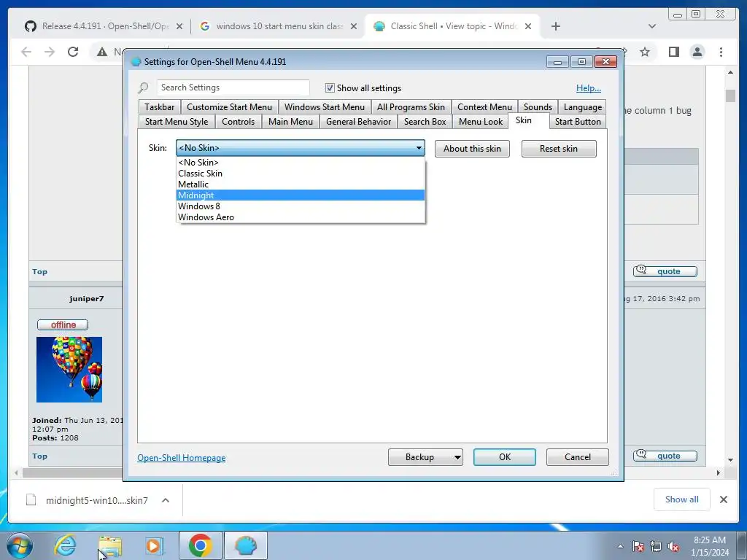Click Top link above juniper7 post
This screenshot has height=560, width=747.
click(39, 272)
